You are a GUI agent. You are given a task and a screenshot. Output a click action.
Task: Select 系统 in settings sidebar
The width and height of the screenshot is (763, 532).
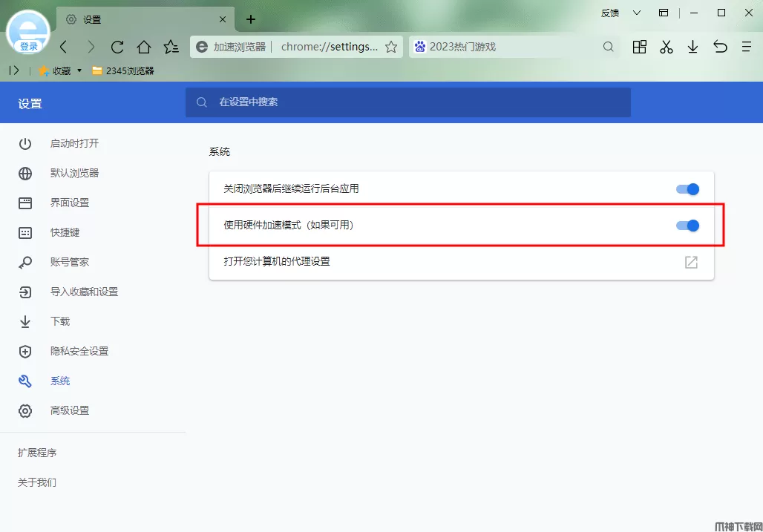click(60, 381)
